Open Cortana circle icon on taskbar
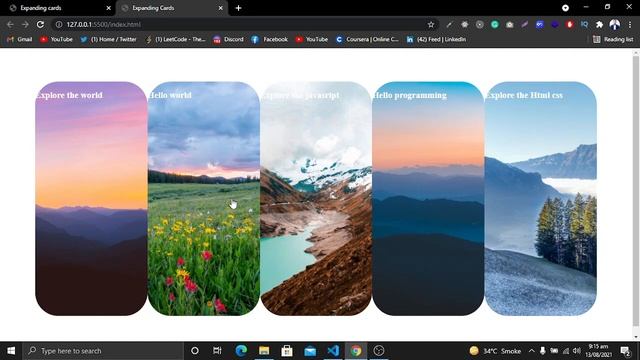Screen dimensions: 640x360 click(195, 351)
